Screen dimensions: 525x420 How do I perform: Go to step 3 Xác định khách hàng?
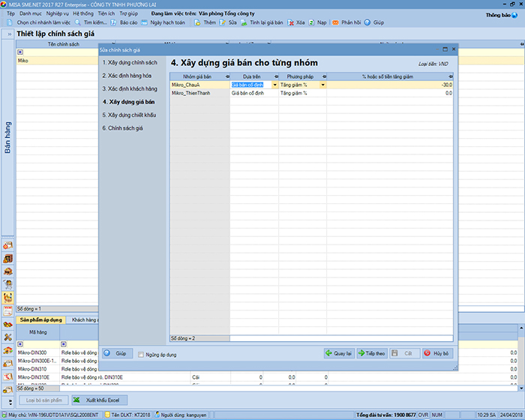pyautogui.click(x=130, y=88)
